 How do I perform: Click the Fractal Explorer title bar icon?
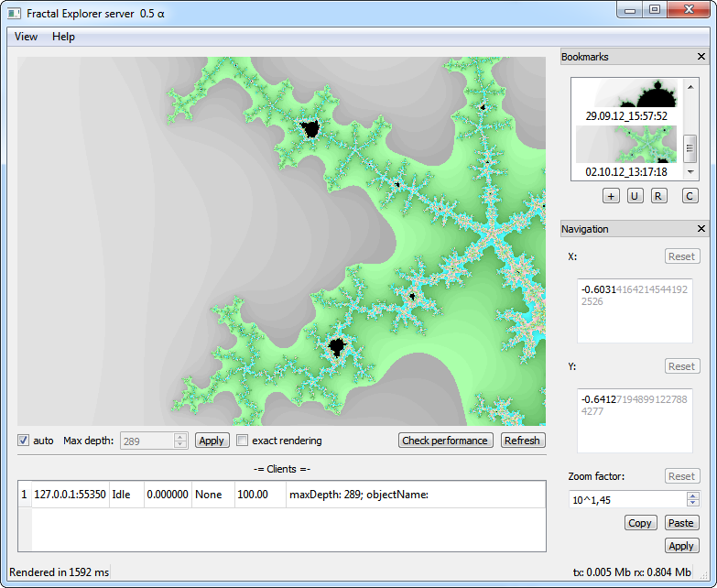click(15, 14)
